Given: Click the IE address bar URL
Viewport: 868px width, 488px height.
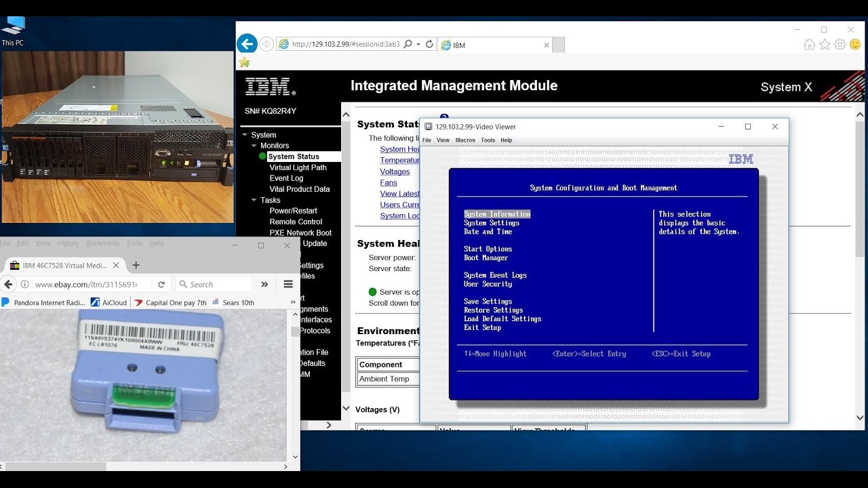Looking at the screenshot, I should tap(346, 44).
